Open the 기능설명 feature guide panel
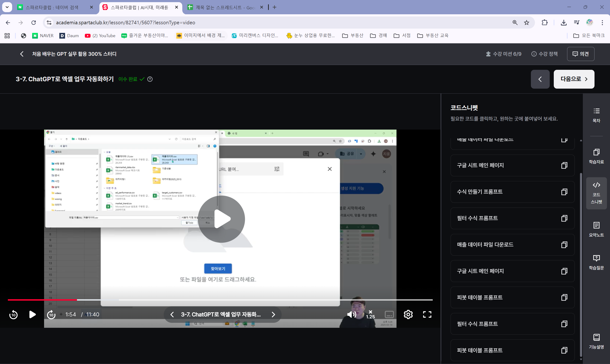 pyautogui.click(x=596, y=341)
